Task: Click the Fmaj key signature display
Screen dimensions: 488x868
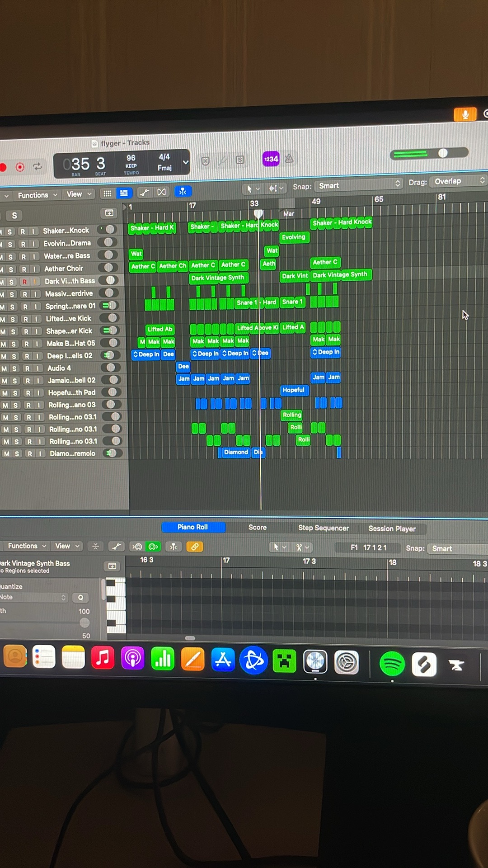Action: (x=164, y=168)
